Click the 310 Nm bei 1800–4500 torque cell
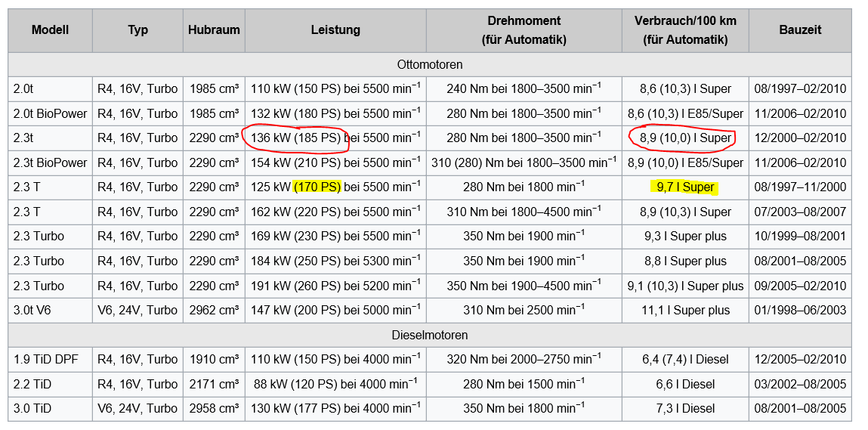 pos(524,212)
